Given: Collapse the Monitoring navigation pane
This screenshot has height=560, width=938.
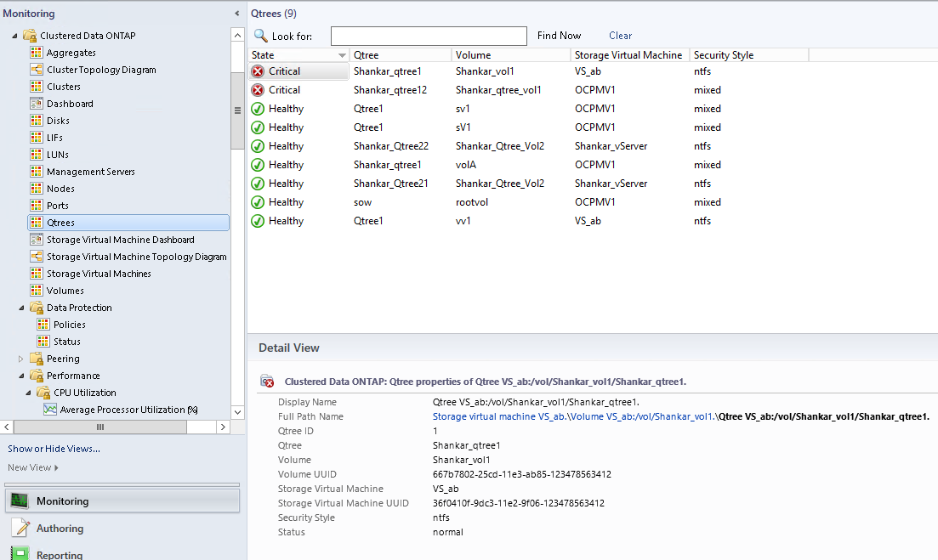Looking at the screenshot, I should [x=236, y=14].
